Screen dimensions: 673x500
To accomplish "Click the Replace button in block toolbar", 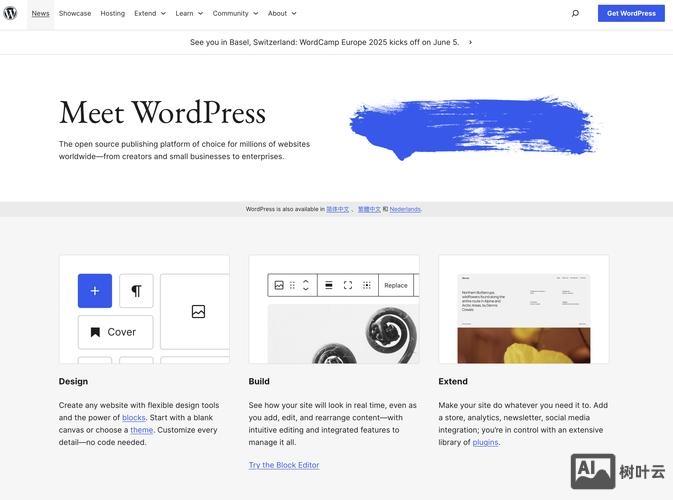I will point(396,285).
